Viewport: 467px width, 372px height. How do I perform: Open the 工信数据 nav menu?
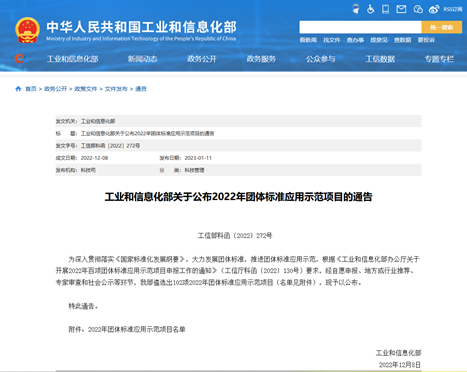pos(380,59)
